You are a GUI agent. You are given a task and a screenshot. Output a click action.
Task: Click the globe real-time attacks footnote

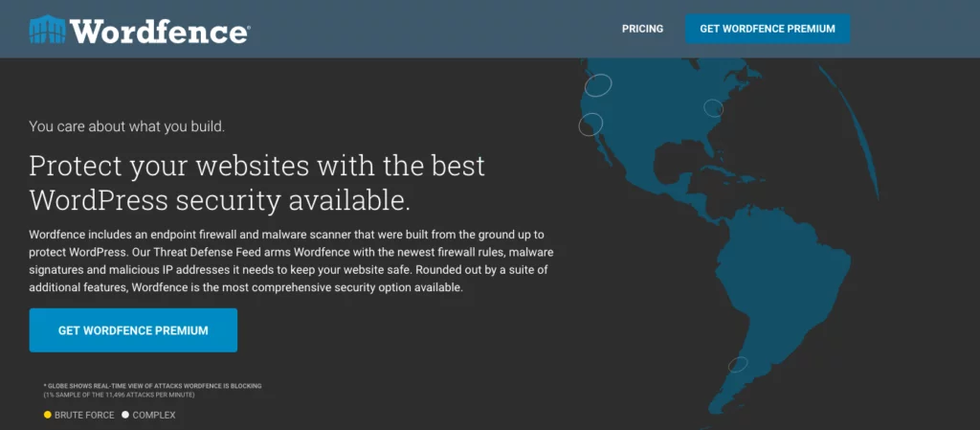(x=153, y=386)
